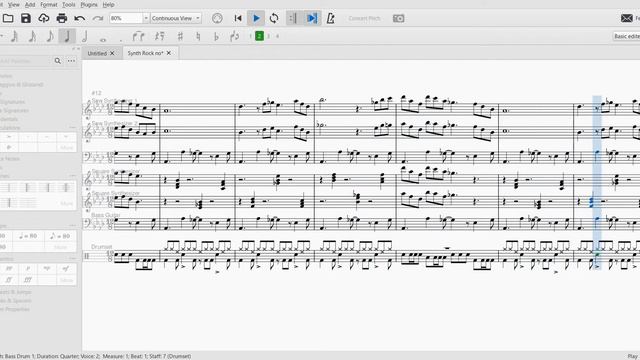Toggle the metronome icon

330,18
